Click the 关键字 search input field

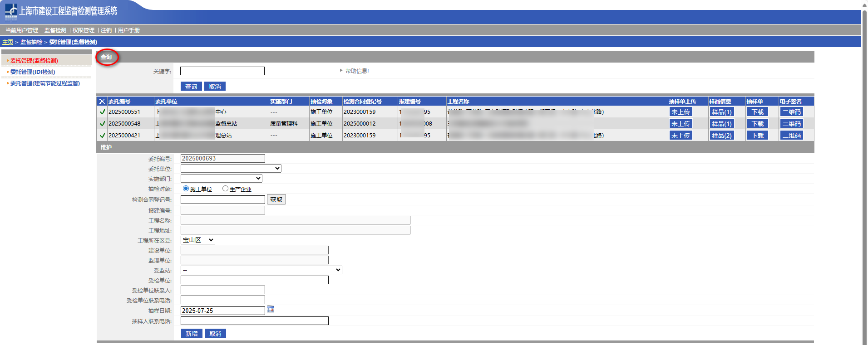pos(222,71)
